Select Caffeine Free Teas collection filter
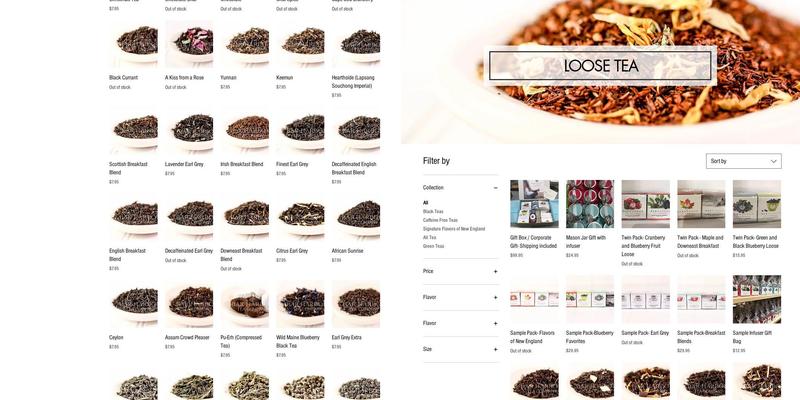 pos(440,220)
